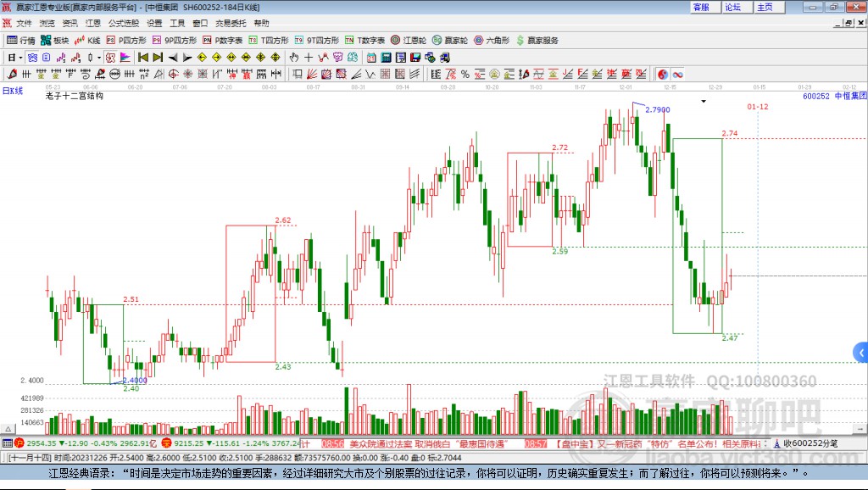Viewport: 868px width, 490px height.
Task: Open the T数字表 tool
Action: 364,41
